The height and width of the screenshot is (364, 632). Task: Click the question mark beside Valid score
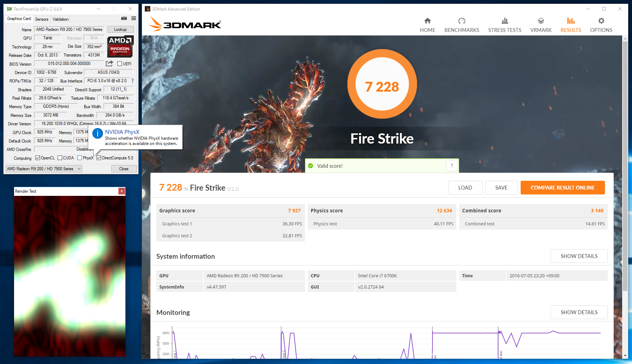coord(452,166)
